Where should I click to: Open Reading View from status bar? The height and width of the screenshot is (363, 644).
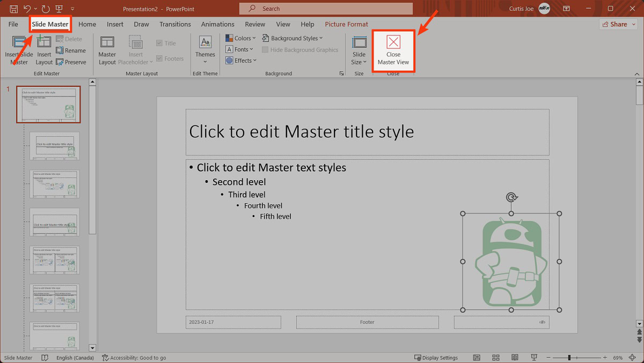coord(515,358)
